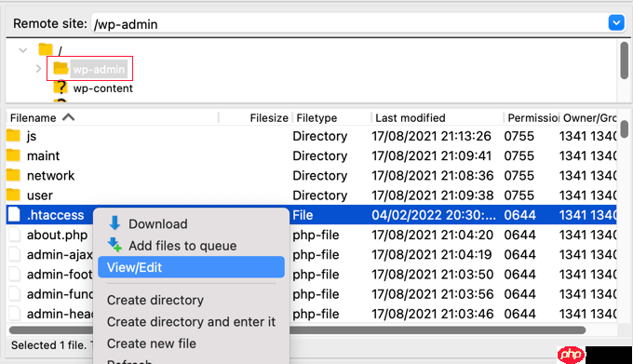The image size is (633, 364).
Task: Choose View/Edit from context menu
Action: pos(191,267)
